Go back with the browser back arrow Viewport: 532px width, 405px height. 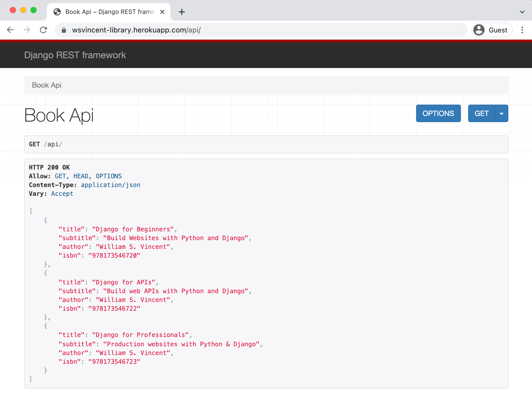pyautogui.click(x=10, y=30)
